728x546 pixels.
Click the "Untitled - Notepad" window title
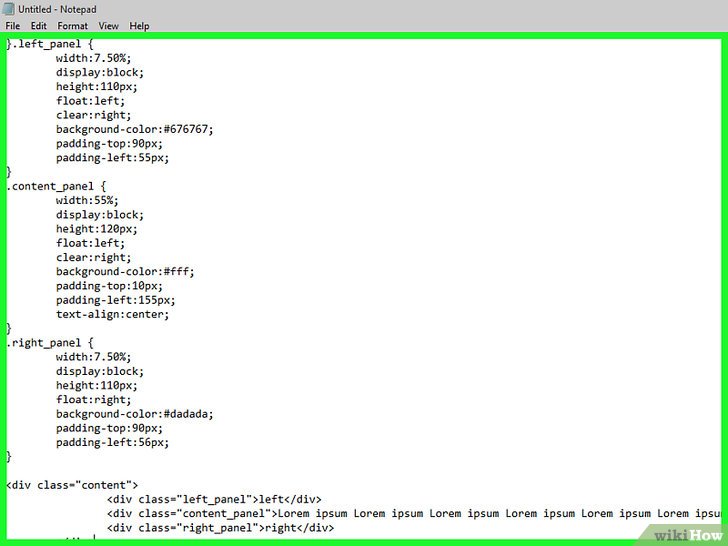click(x=57, y=9)
